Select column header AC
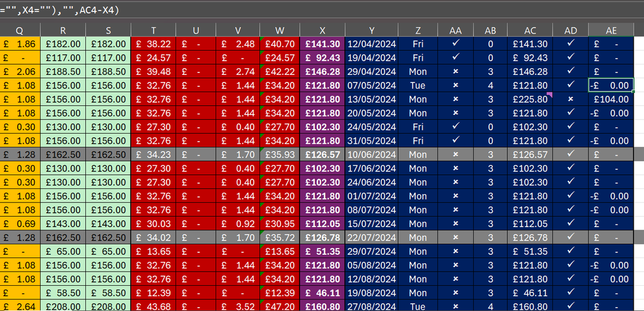This screenshot has width=644, height=311. 530,30
